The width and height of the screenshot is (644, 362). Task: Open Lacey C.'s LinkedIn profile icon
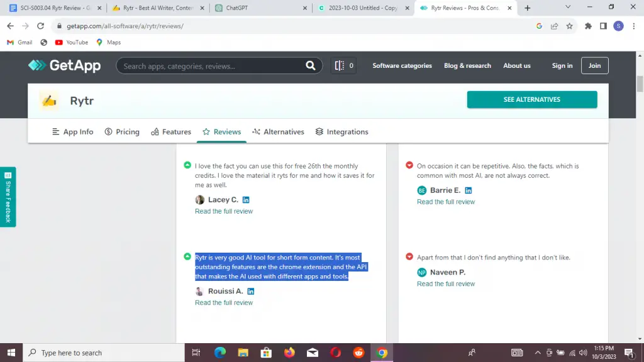pos(246,200)
